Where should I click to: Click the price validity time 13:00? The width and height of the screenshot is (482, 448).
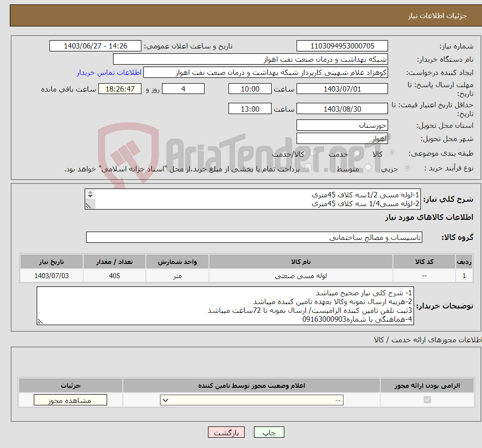250,109
